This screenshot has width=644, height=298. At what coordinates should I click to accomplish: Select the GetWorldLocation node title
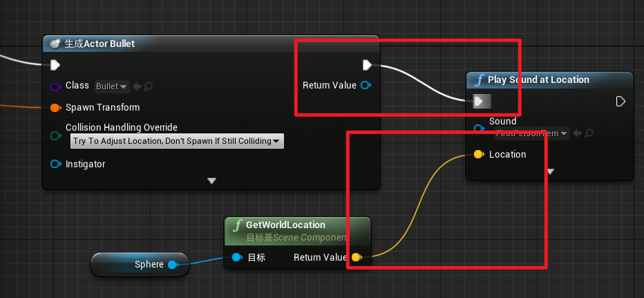pyautogui.click(x=285, y=225)
